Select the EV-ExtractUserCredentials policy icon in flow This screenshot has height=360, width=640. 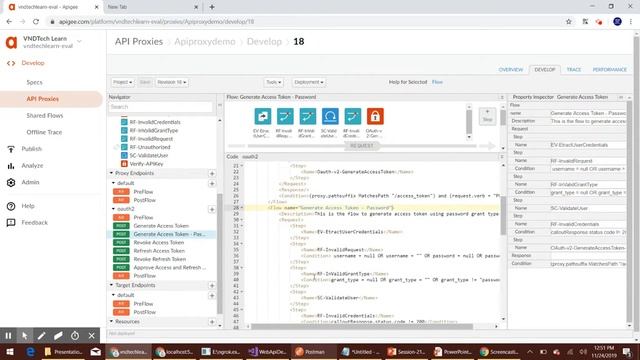(262, 116)
